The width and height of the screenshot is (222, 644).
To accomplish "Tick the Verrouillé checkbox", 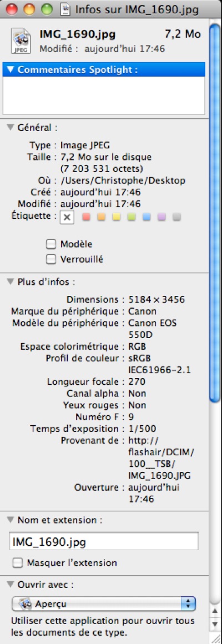I will 51,259.
